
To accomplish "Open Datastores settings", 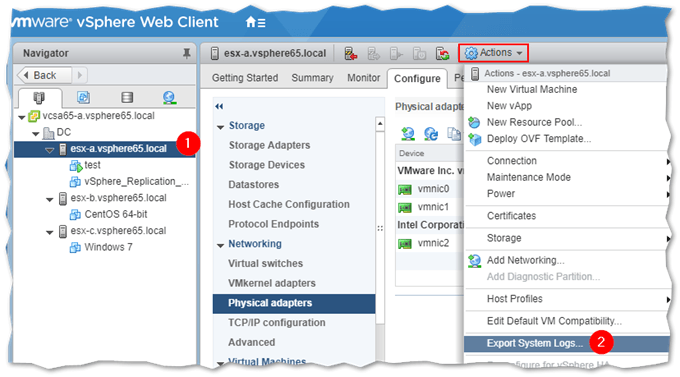I will click(254, 185).
